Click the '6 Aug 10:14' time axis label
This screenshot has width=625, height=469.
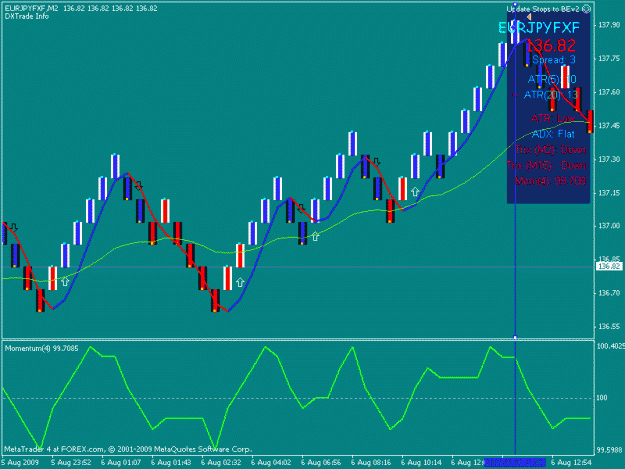point(421,463)
